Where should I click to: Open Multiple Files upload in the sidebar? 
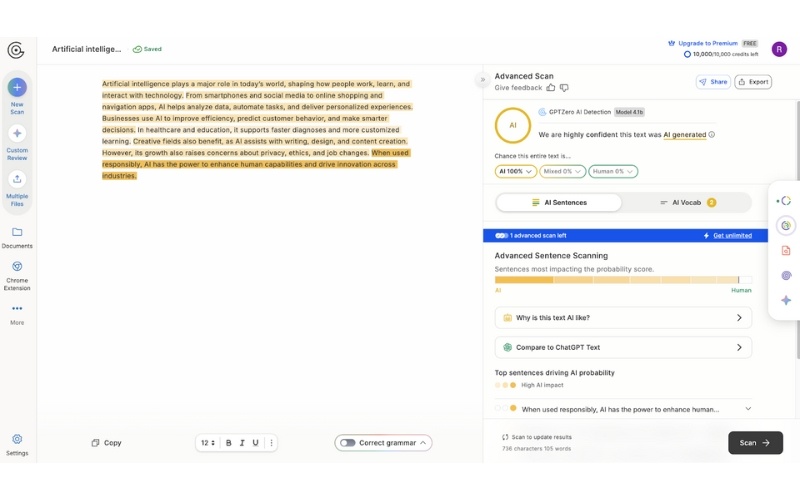pyautogui.click(x=17, y=188)
